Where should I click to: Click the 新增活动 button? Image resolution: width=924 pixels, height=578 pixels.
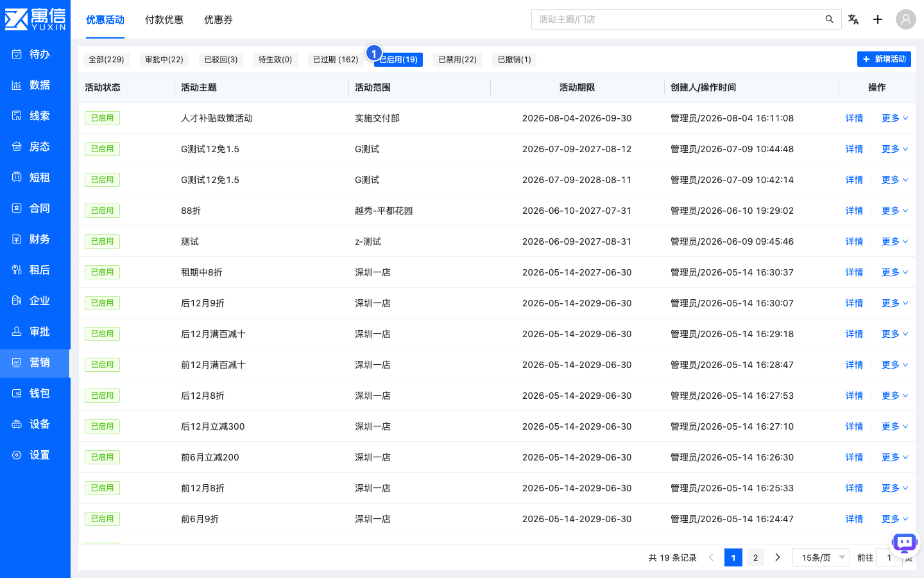884,59
